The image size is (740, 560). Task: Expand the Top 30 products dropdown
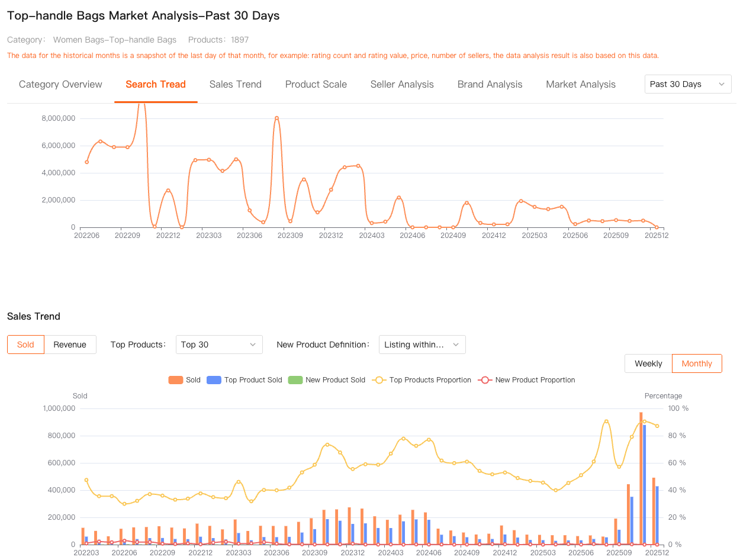pyautogui.click(x=219, y=345)
